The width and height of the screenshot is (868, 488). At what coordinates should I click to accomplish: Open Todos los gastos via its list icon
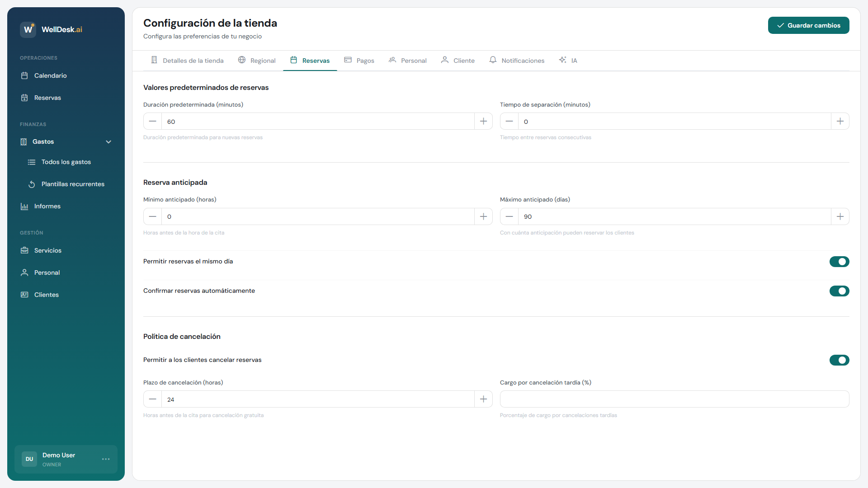(x=32, y=162)
